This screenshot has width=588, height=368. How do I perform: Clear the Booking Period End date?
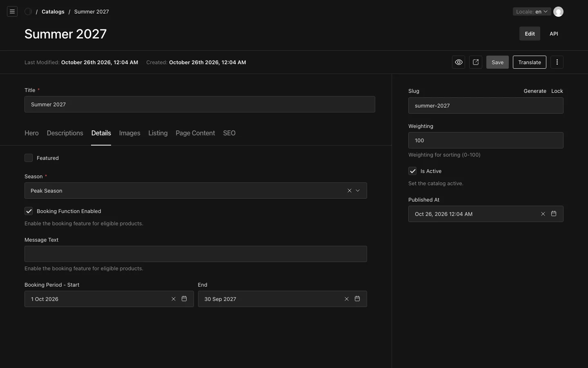(347, 299)
